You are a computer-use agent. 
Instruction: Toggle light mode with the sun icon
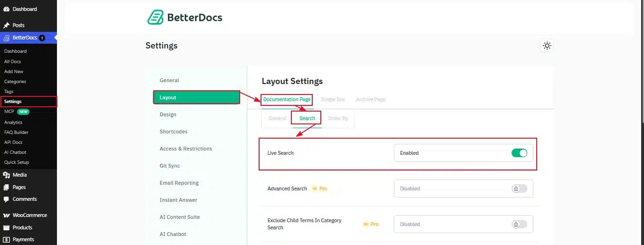click(547, 46)
